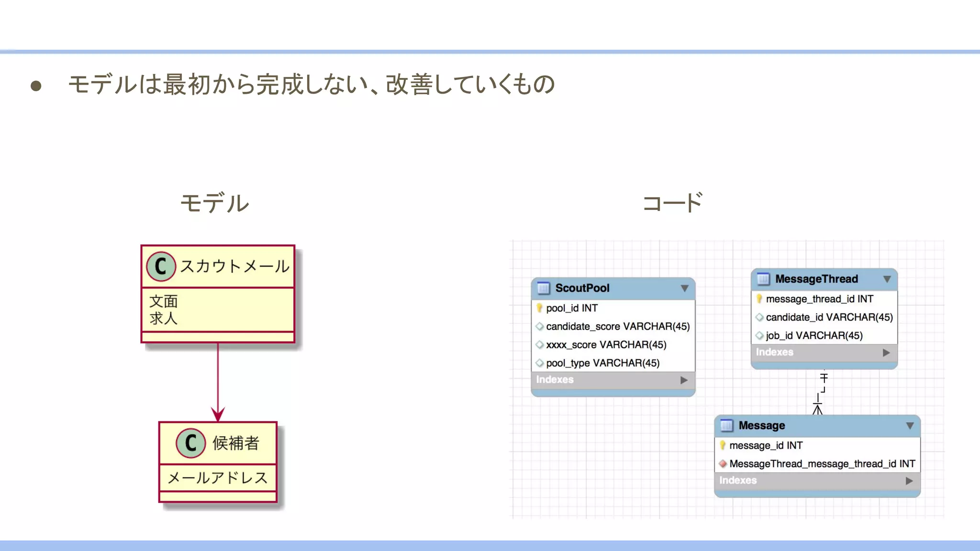Click the red foreign key diamond icon
The height and width of the screenshot is (551, 980).
pos(723,463)
